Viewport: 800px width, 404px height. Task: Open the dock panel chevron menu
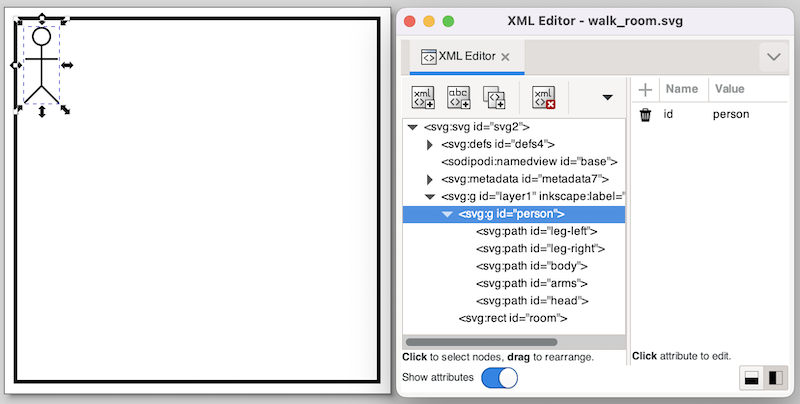(x=773, y=57)
